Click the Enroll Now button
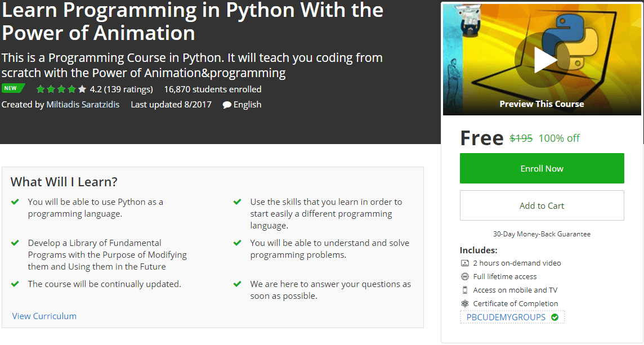Viewport: 644px width, 345px height. (x=542, y=168)
